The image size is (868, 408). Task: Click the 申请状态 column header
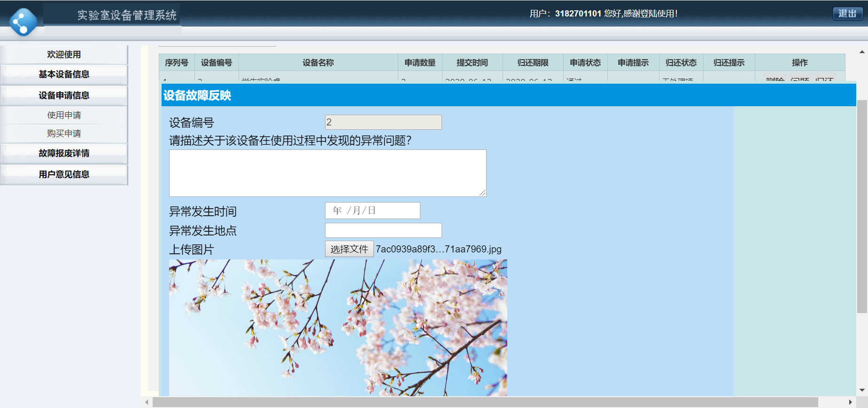585,63
